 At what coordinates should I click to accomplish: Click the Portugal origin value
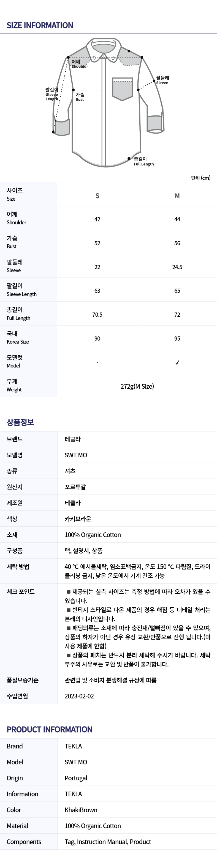[x=76, y=778]
